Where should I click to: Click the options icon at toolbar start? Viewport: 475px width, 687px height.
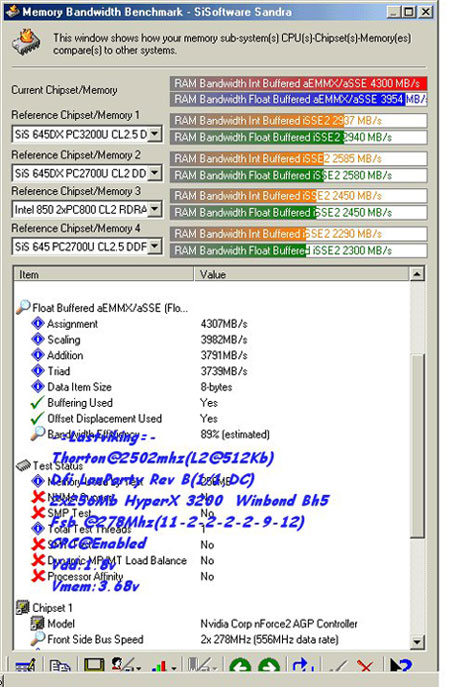[25, 666]
